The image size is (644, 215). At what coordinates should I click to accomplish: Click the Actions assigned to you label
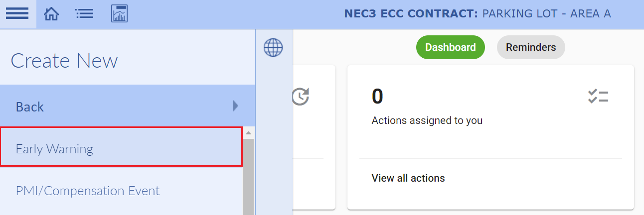point(427,120)
